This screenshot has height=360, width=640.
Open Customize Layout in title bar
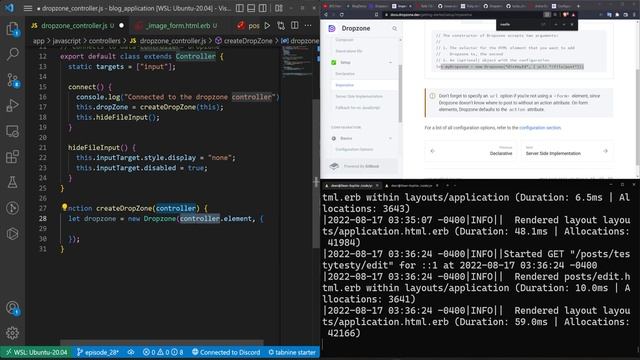point(279,8)
